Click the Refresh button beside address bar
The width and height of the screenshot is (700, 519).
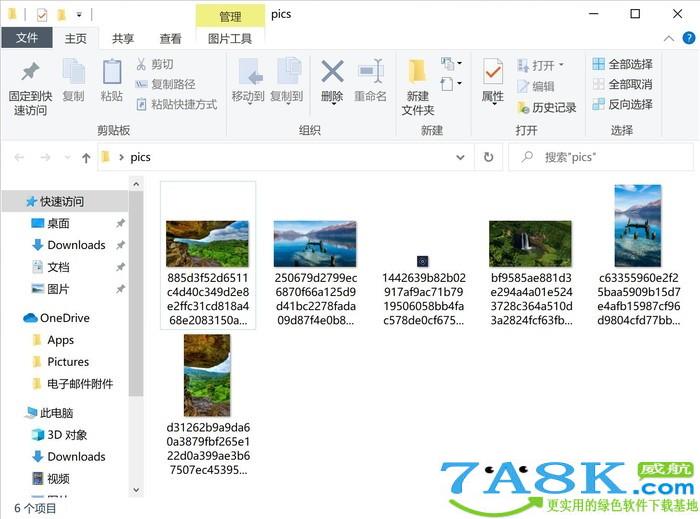coord(489,157)
